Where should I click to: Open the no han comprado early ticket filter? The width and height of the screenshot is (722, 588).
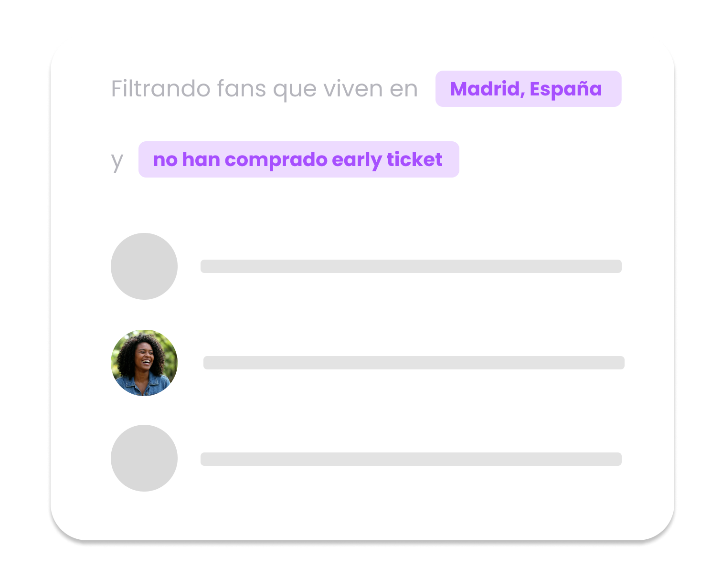point(298,159)
